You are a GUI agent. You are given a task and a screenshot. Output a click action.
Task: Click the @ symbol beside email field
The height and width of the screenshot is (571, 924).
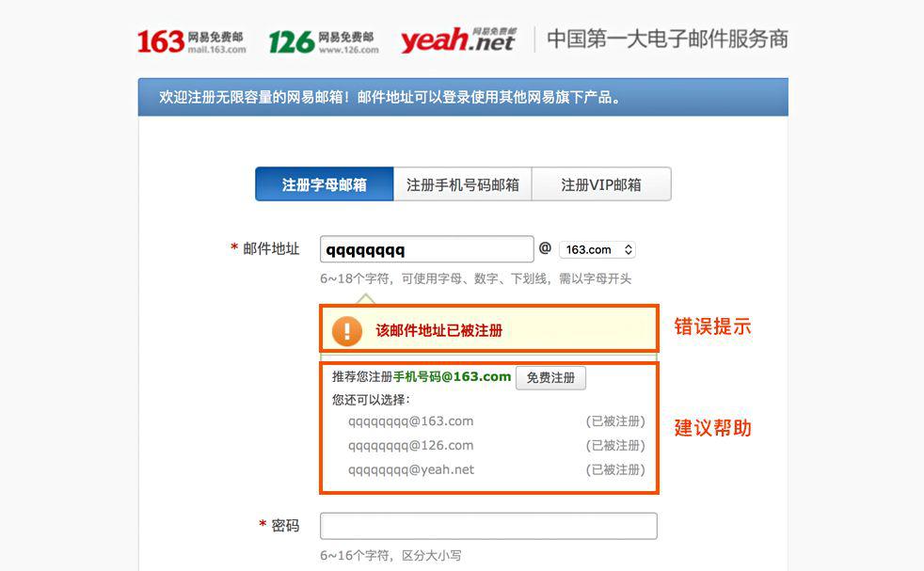545,248
